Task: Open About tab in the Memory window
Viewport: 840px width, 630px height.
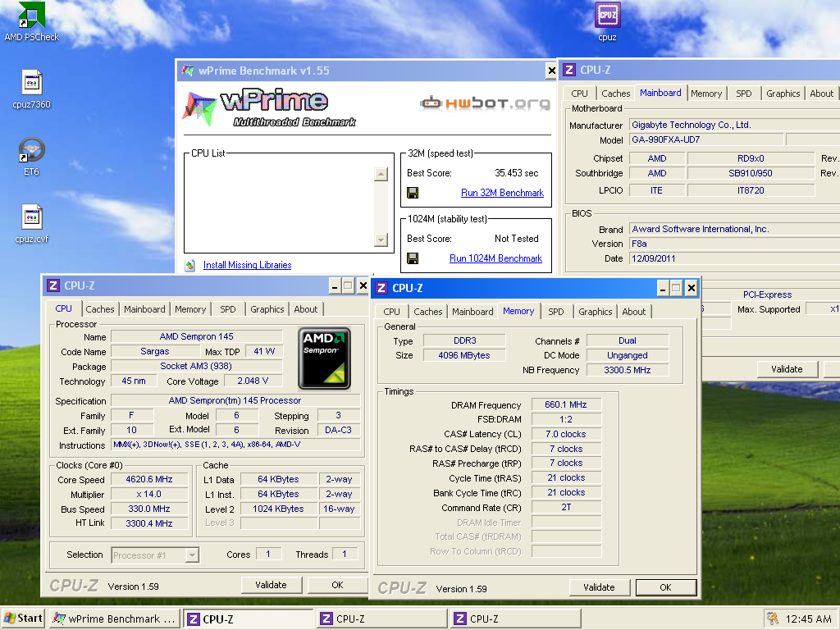Action: pyautogui.click(x=634, y=311)
